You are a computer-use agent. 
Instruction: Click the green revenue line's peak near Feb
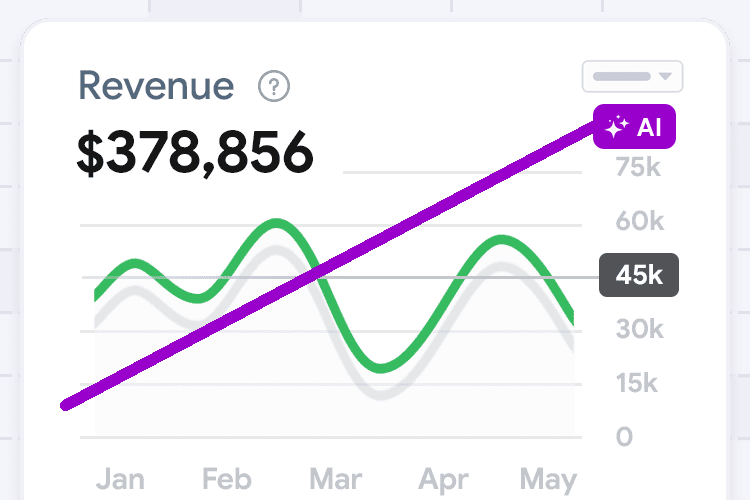pos(274,223)
